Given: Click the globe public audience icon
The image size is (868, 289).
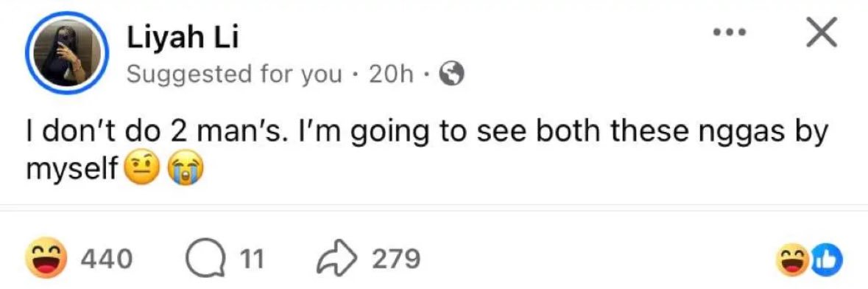Looking at the screenshot, I should point(451,74).
